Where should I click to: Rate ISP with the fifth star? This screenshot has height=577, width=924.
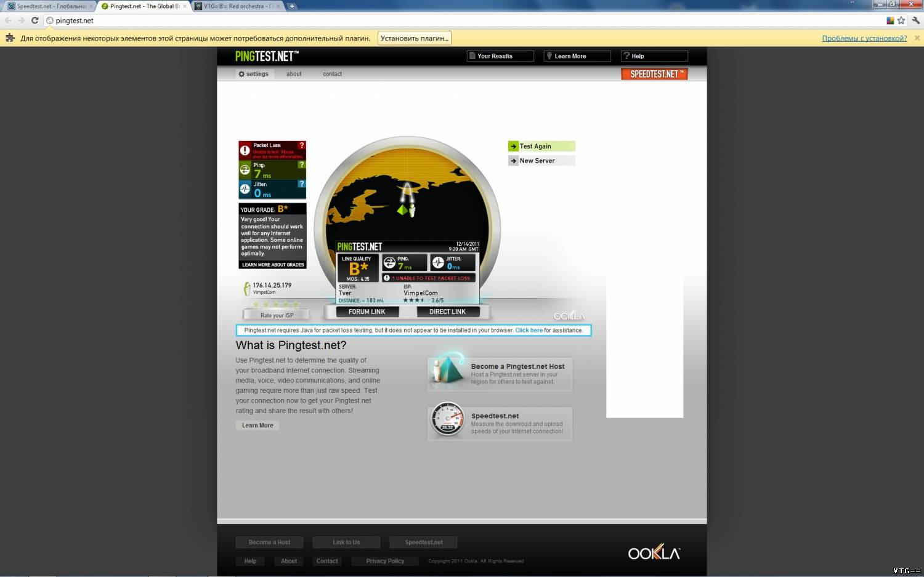[296, 304]
